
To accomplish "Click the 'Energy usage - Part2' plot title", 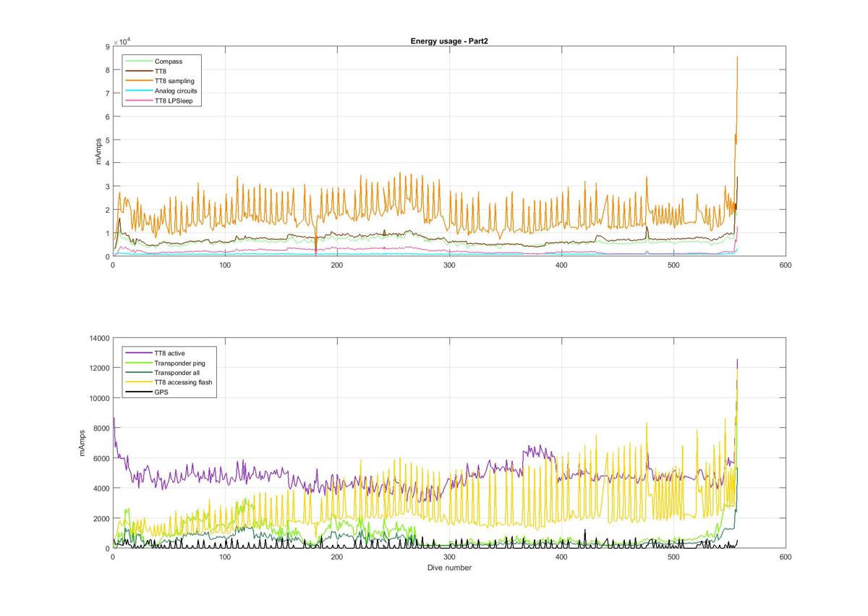I will (x=449, y=41).
